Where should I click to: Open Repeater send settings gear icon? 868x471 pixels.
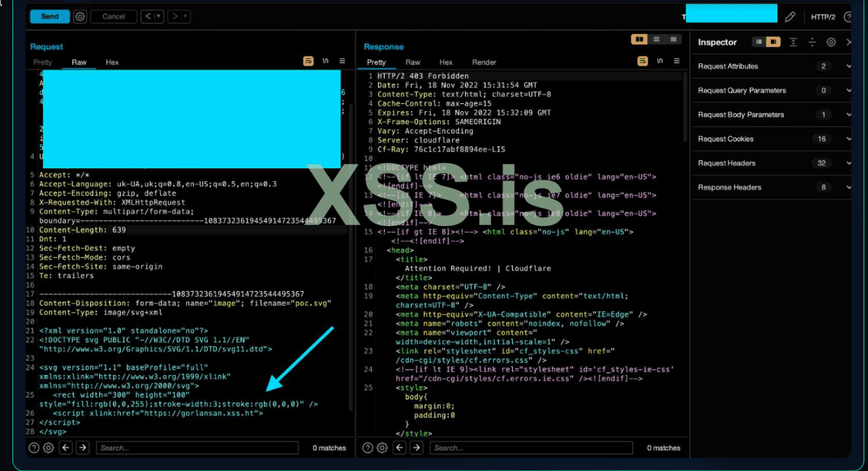[x=80, y=16]
